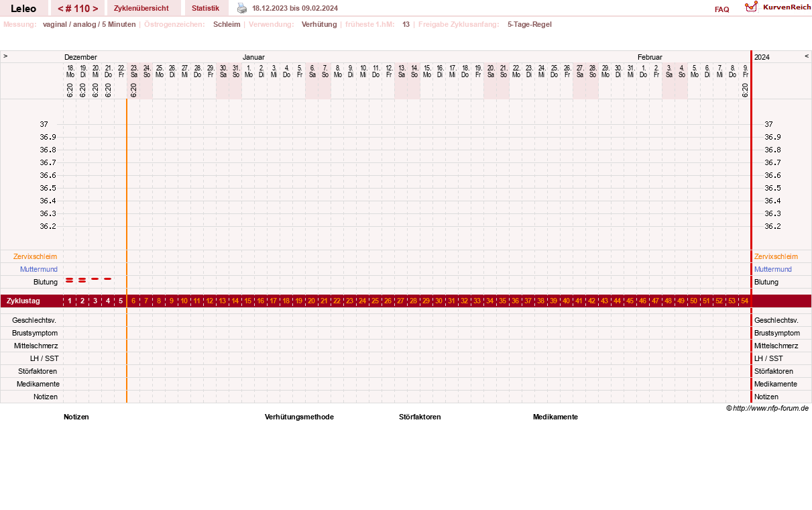Click the right-side Muttermund label
Screen dimensions: 812x510
773,269
